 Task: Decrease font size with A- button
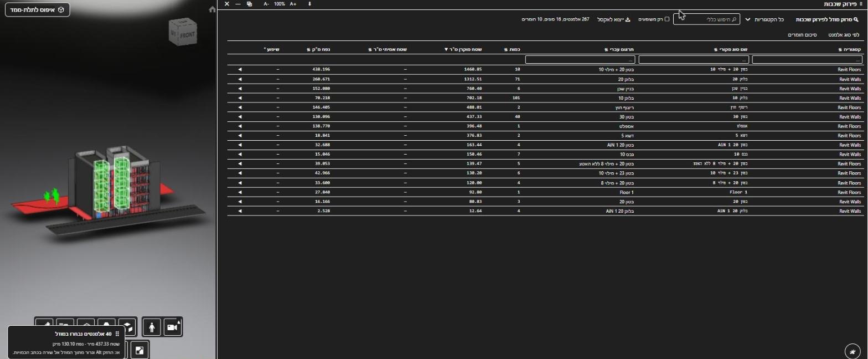266,4
